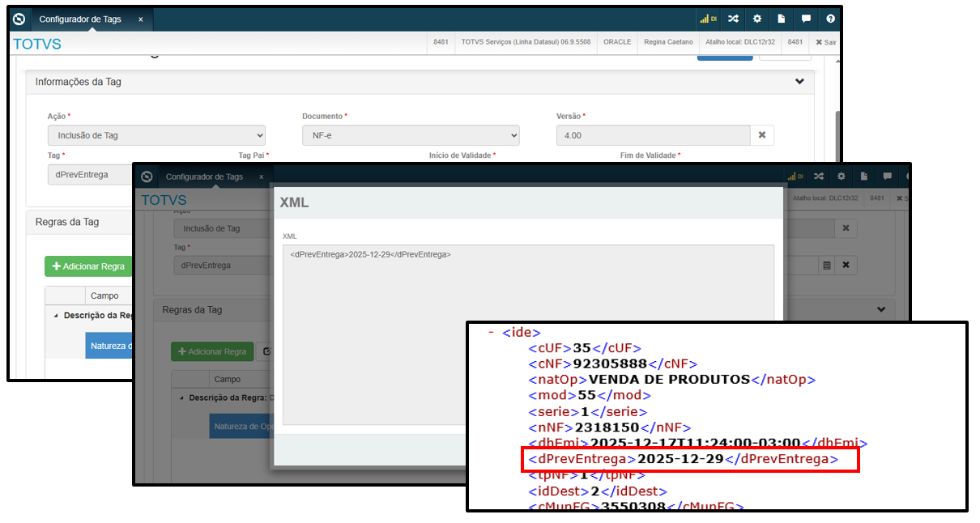
Task: Click the TOTVS home logo icon in the back window's tab bar
Action: tap(19, 19)
